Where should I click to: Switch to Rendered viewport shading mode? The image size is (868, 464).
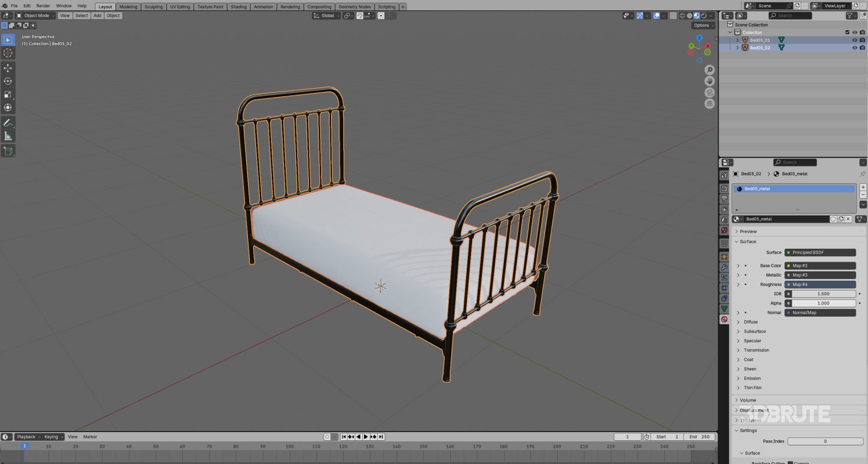click(704, 16)
